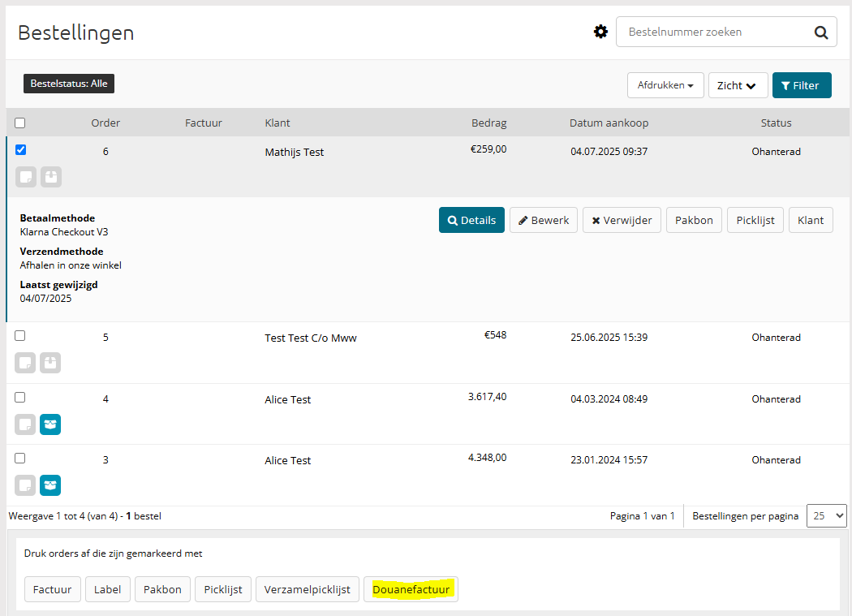Click the note icon for order 3
The width and height of the screenshot is (852, 616).
coord(26,485)
